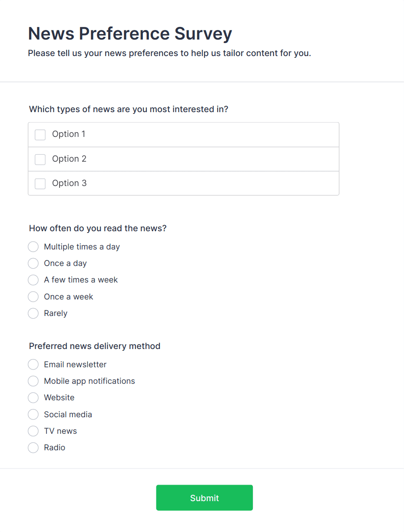Click the 'News Preference Survey' heading

[x=129, y=33]
